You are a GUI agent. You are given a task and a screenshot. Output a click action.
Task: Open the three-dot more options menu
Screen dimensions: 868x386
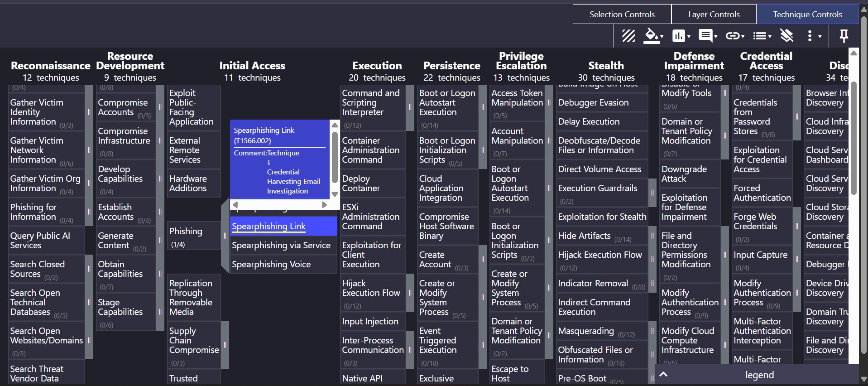(814, 36)
